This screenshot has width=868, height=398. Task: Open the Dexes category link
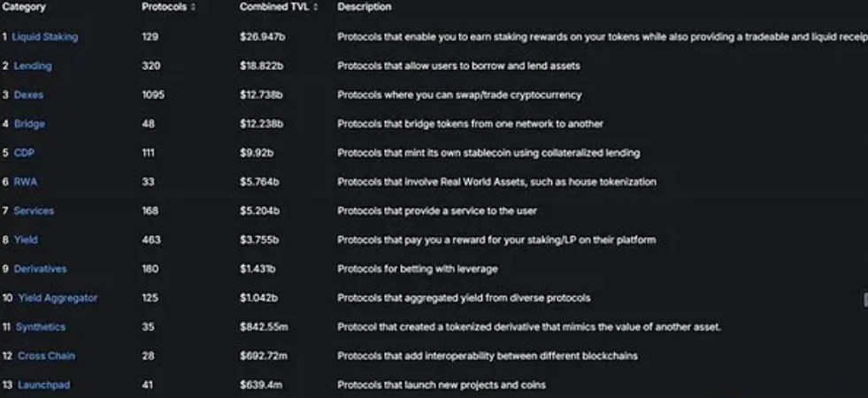pyautogui.click(x=28, y=95)
